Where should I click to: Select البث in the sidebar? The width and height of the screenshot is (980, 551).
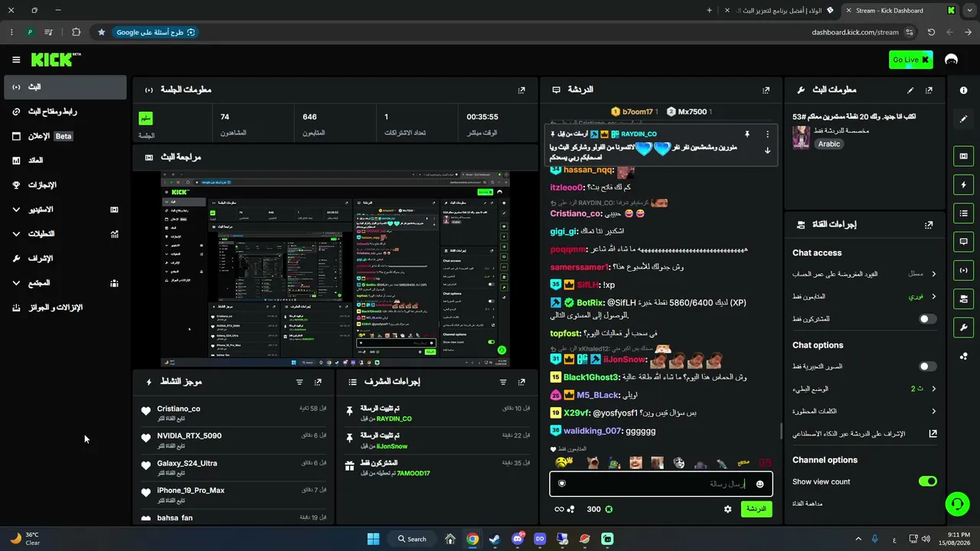(x=65, y=87)
